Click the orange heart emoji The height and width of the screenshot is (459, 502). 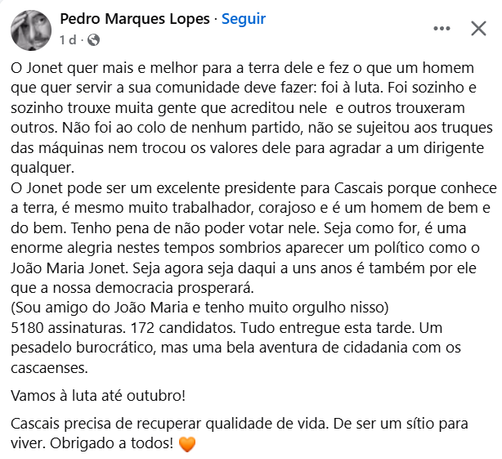pos(187,444)
